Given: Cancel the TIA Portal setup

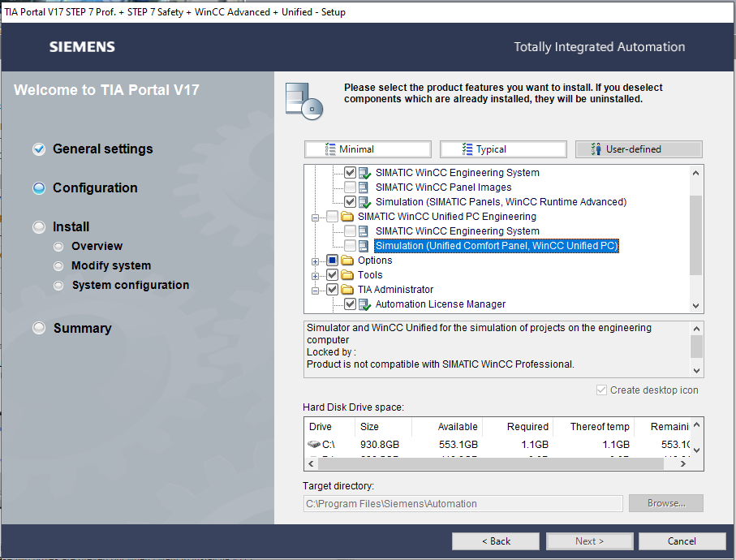Looking at the screenshot, I should coord(682,541).
